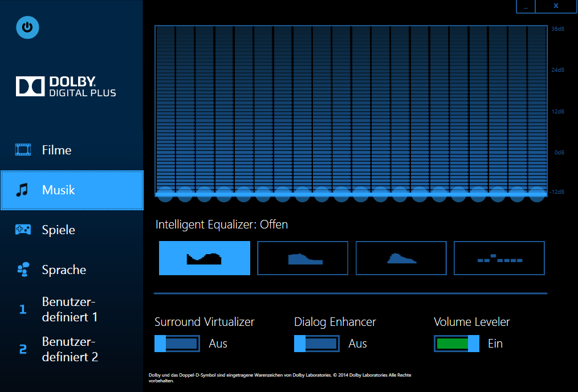Click the Dolby Digital Plus logo
This screenshot has width=578, height=392.
pos(66,87)
